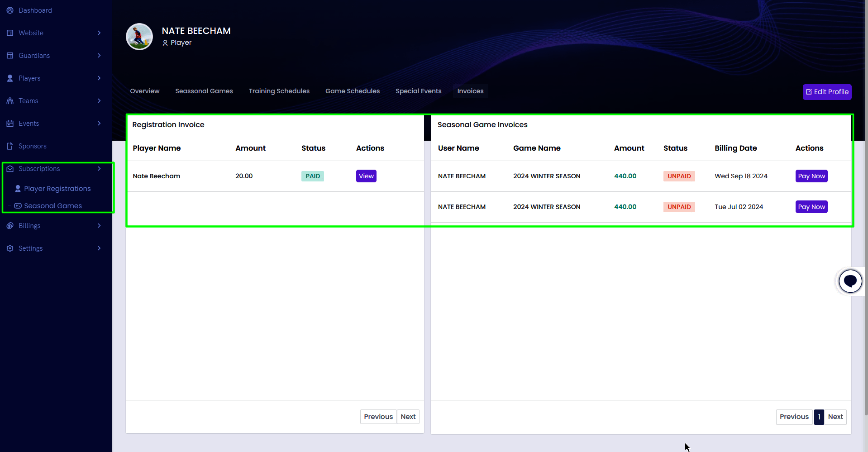Collapse the Subscriptions menu chevron

coord(99,169)
